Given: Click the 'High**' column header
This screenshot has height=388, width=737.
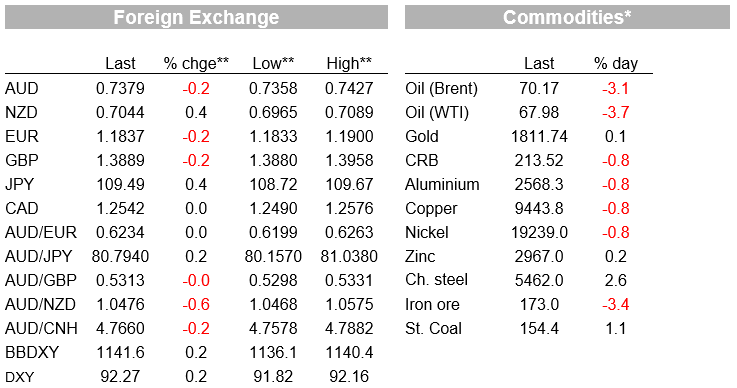Looking at the screenshot, I should [x=349, y=63].
